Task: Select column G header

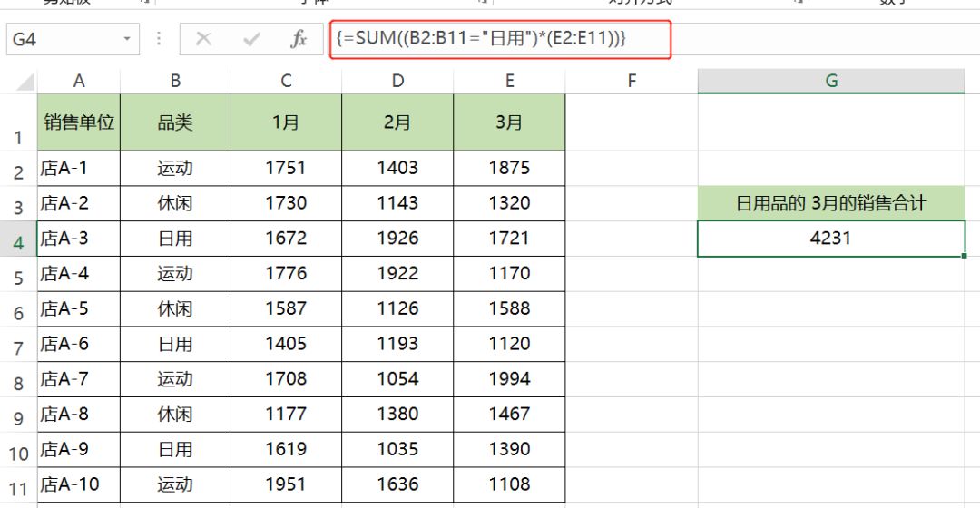Action: pyautogui.click(x=830, y=82)
